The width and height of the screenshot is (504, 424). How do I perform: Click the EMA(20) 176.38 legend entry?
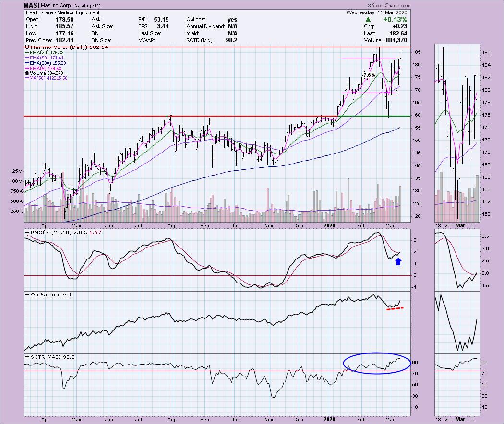pyautogui.click(x=44, y=53)
